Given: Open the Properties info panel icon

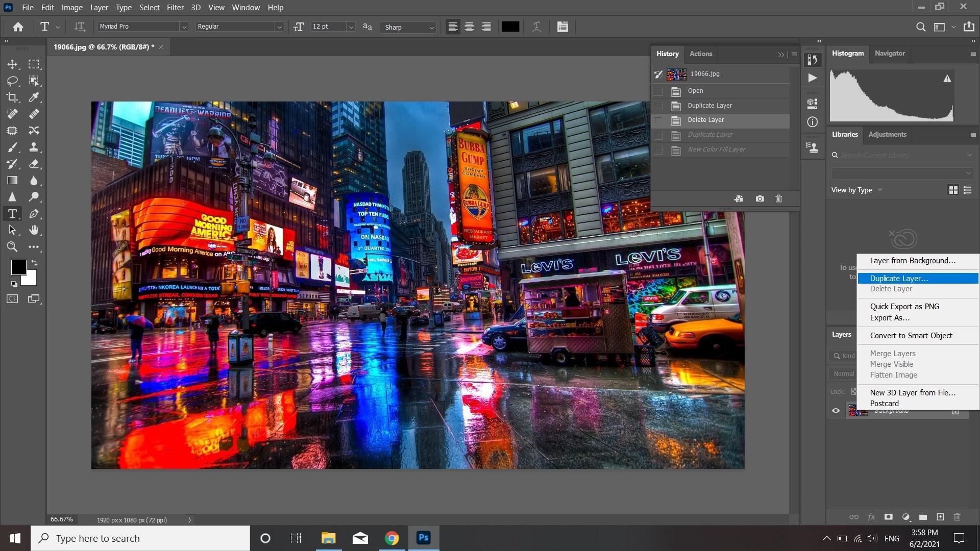Looking at the screenshot, I should coord(813,122).
